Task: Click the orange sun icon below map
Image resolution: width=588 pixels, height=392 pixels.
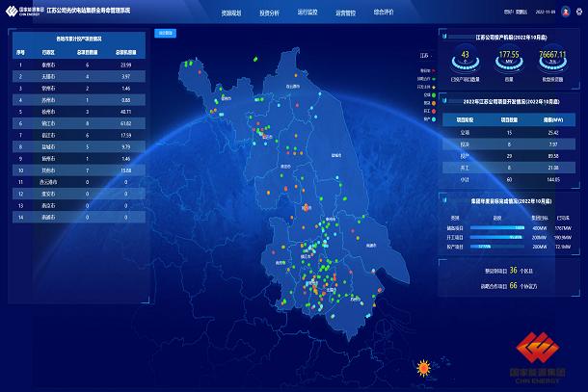Action: pos(421,367)
